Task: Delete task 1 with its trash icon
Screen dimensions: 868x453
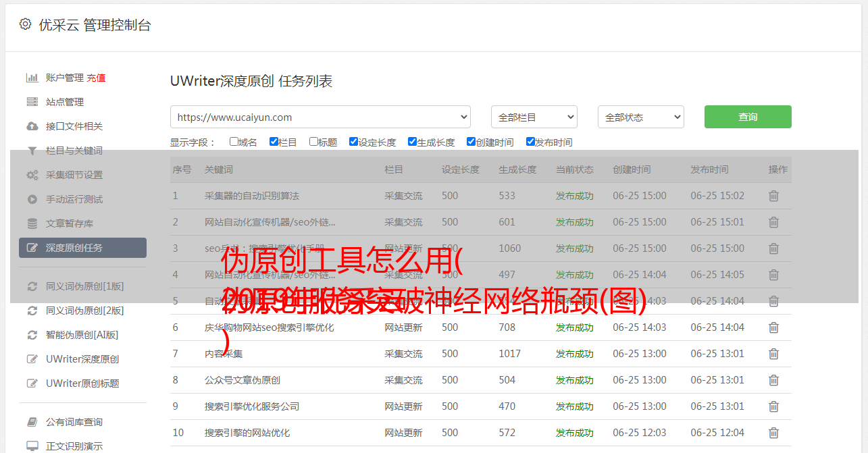Action: (773, 196)
